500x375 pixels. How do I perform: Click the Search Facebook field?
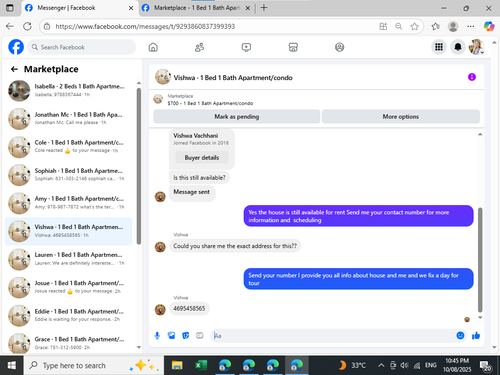click(x=82, y=47)
